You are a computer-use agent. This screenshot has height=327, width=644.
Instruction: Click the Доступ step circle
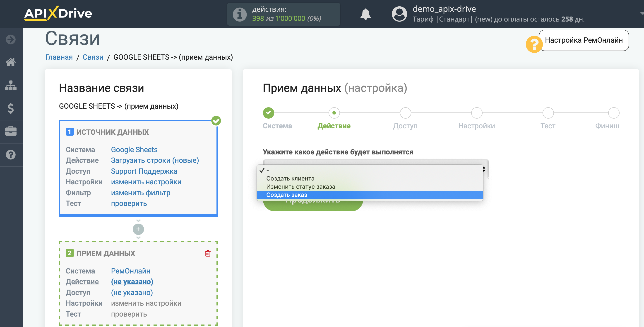tap(405, 113)
